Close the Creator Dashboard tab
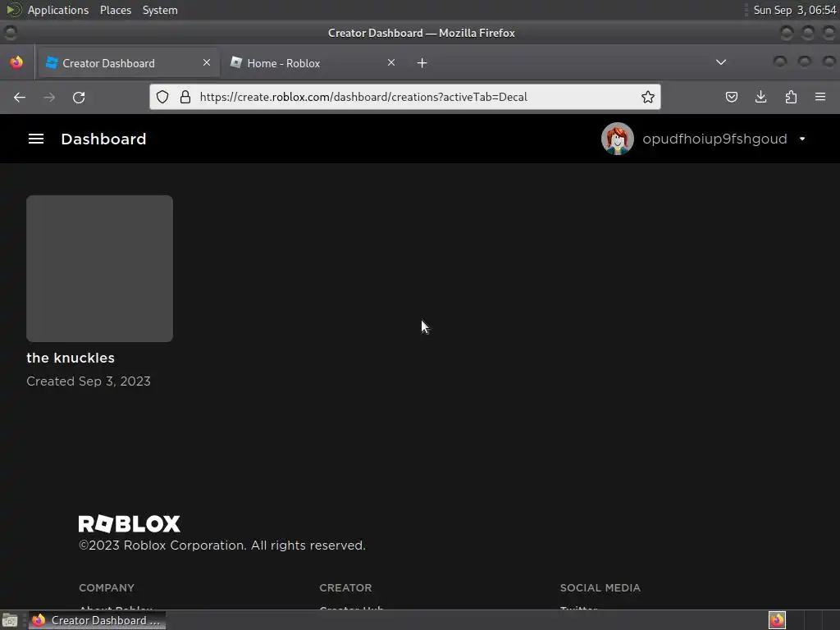This screenshot has width=840, height=630. pyautogui.click(x=206, y=62)
